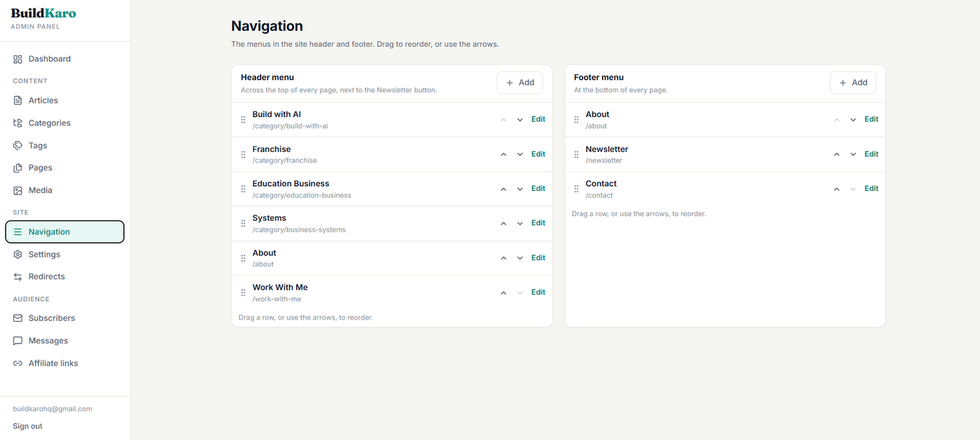Screen dimensions: 980x440
Task: Click the drag handle for Contact row
Action: click(x=577, y=189)
